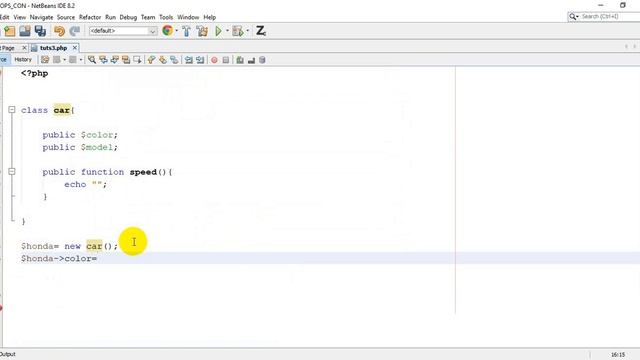
Task: Open dropdown arrow beside Run icon
Action: pos(227,31)
